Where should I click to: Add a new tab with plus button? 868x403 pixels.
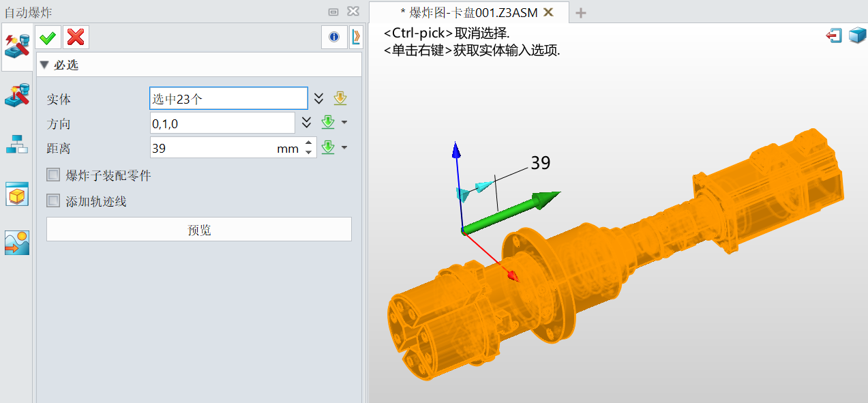pos(581,12)
